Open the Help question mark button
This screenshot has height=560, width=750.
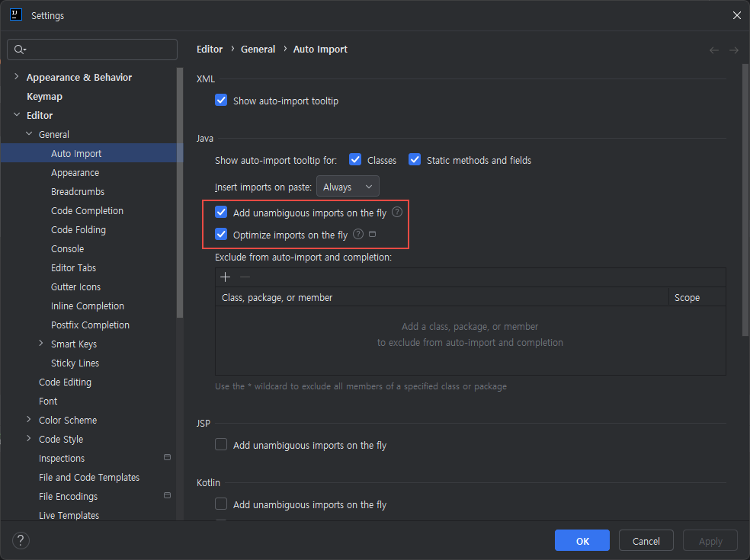coord(21,541)
